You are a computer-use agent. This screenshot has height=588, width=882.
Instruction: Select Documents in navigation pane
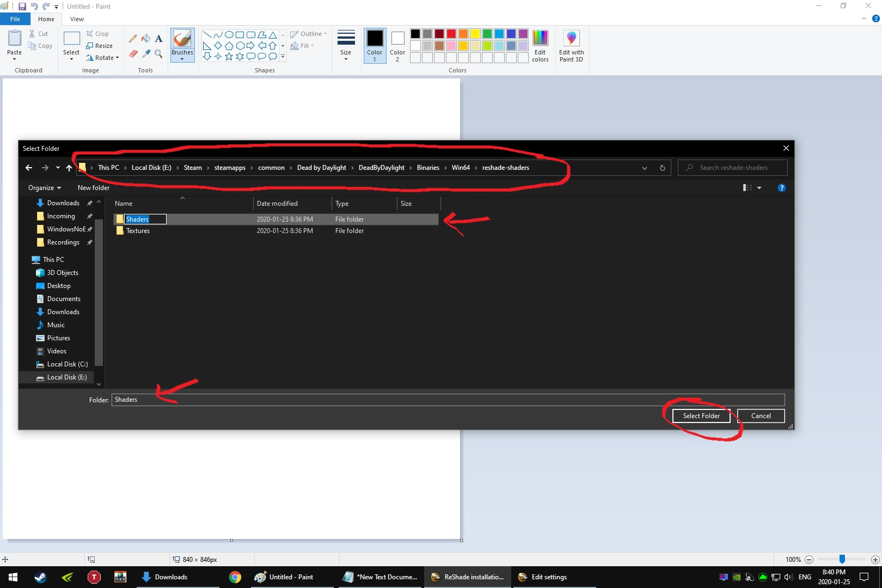(x=59, y=299)
